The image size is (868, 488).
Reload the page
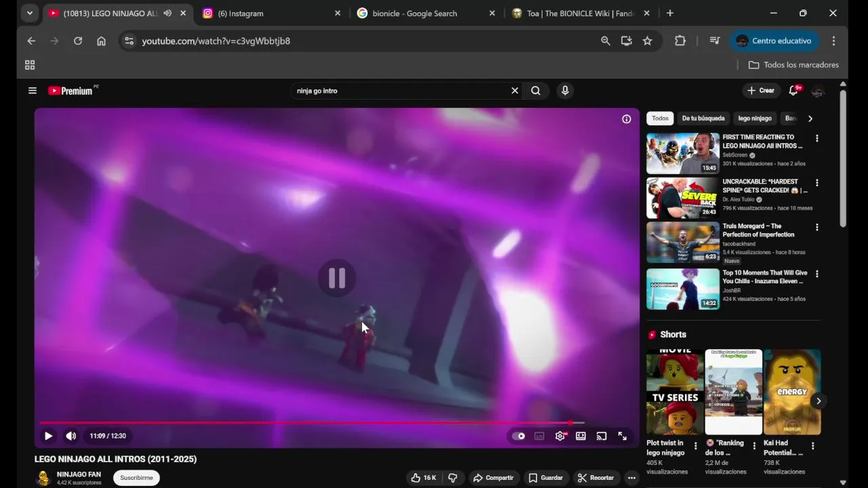78,41
